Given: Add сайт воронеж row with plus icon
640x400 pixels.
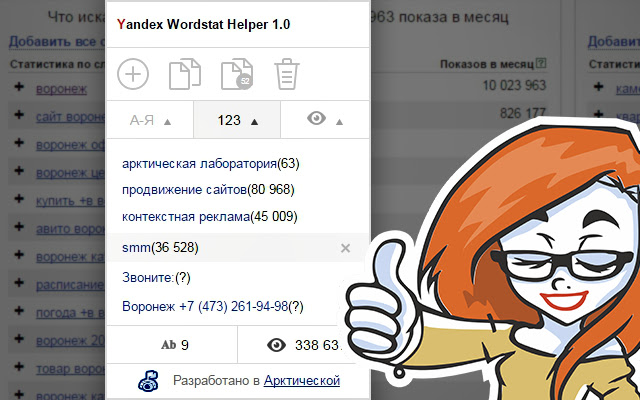Looking at the screenshot, I should tap(19, 115).
